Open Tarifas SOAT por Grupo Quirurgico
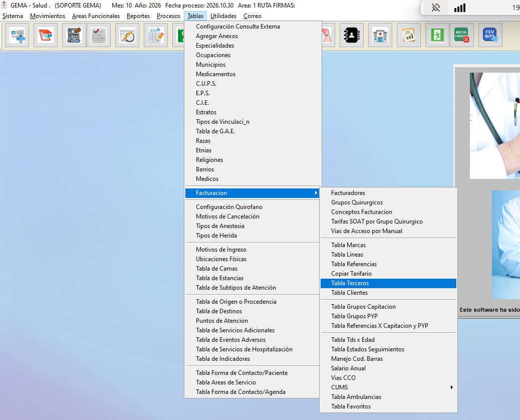 pos(388,222)
